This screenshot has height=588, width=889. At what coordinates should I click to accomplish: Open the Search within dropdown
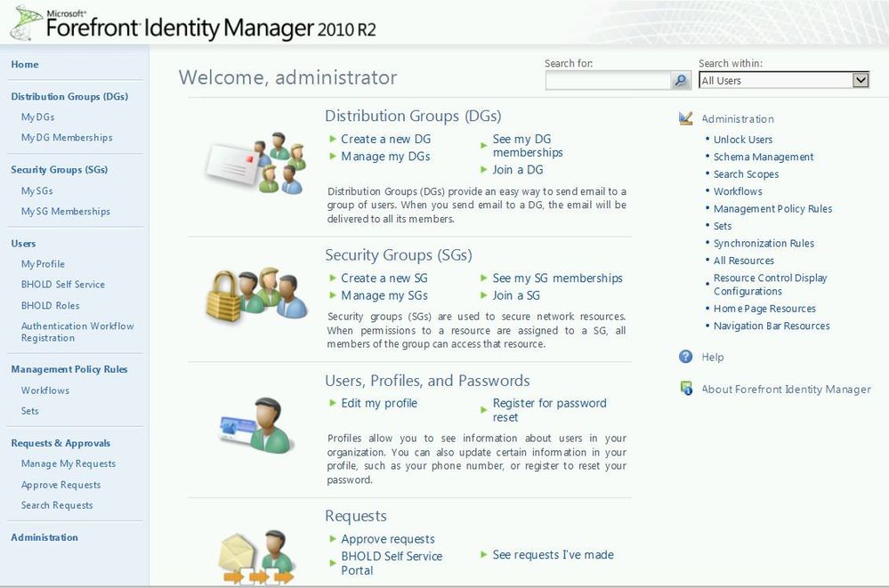pos(783,81)
